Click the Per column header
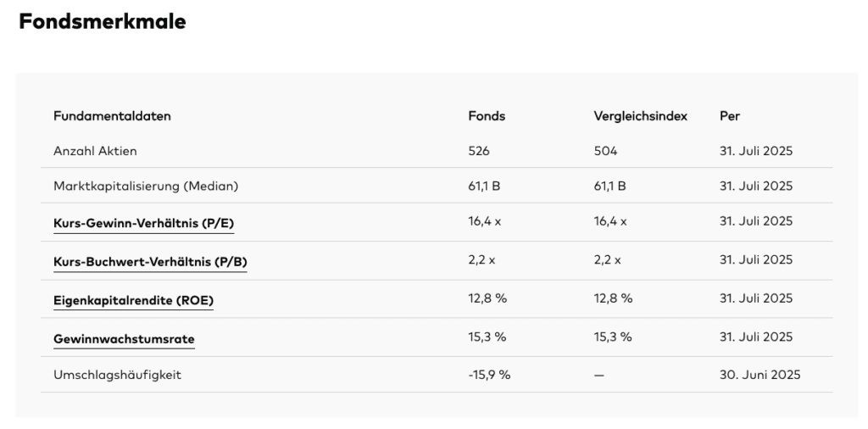The height and width of the screenshot is (429, 868). point(730,116)
